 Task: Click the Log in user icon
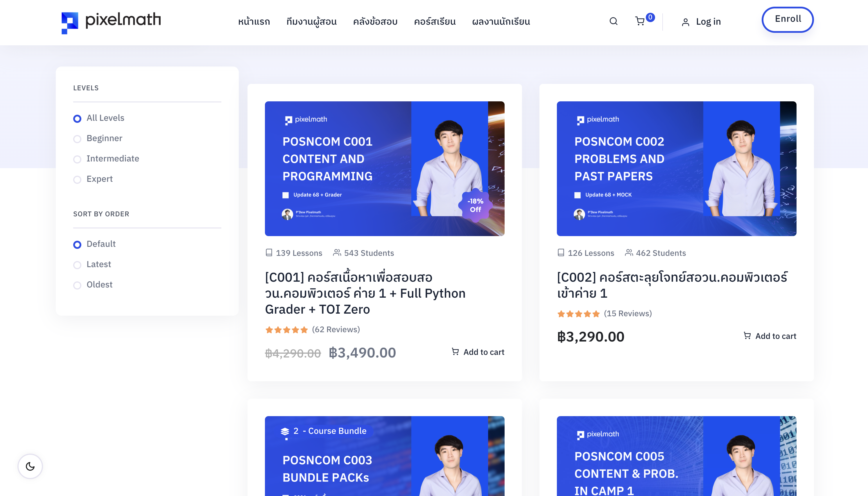(x=685, y=22)
